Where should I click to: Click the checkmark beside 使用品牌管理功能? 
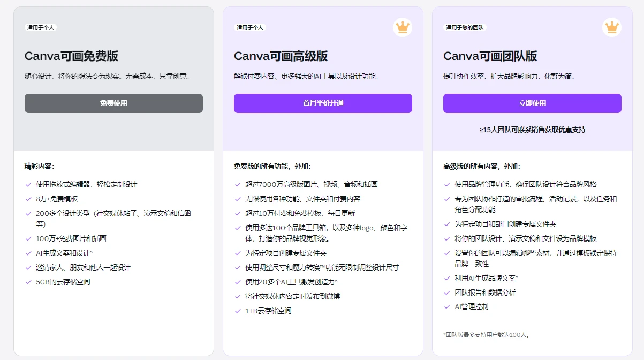pyautogui.click(x=447, y=184)
